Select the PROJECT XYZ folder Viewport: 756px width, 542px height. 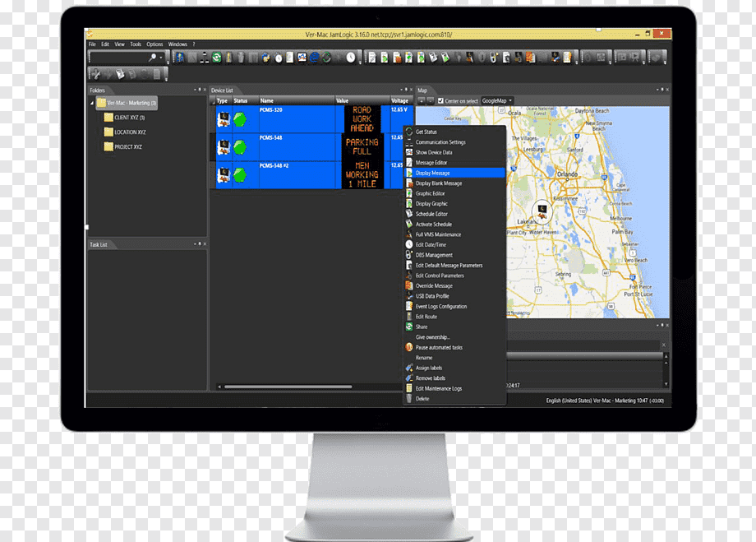click(123, 146)
